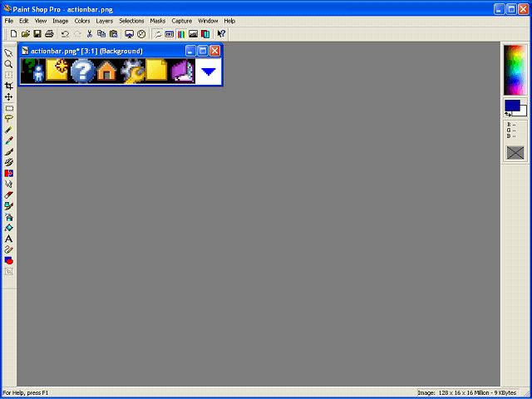Maximize the actionbar.png document window

[203, 52]
